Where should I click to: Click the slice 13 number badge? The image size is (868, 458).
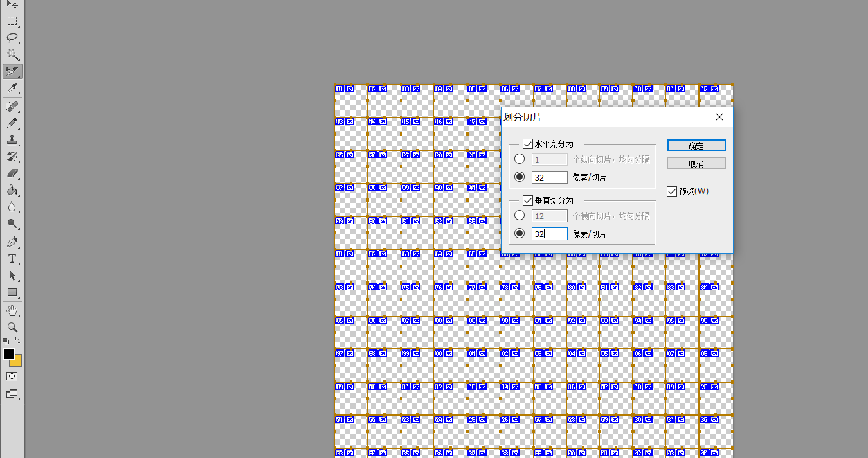(339, 121)
